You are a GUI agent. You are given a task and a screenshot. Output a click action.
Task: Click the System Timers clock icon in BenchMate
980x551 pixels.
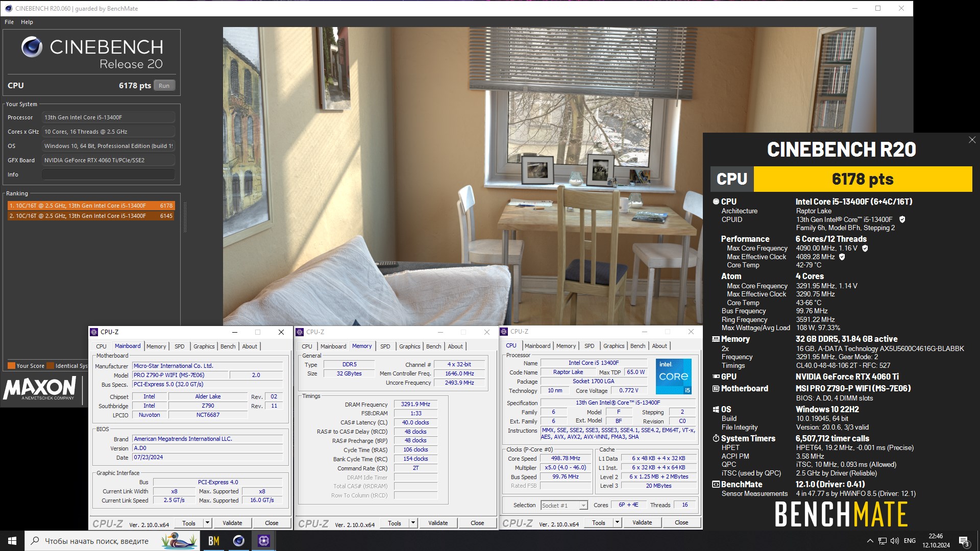click(x=716, y=438)
